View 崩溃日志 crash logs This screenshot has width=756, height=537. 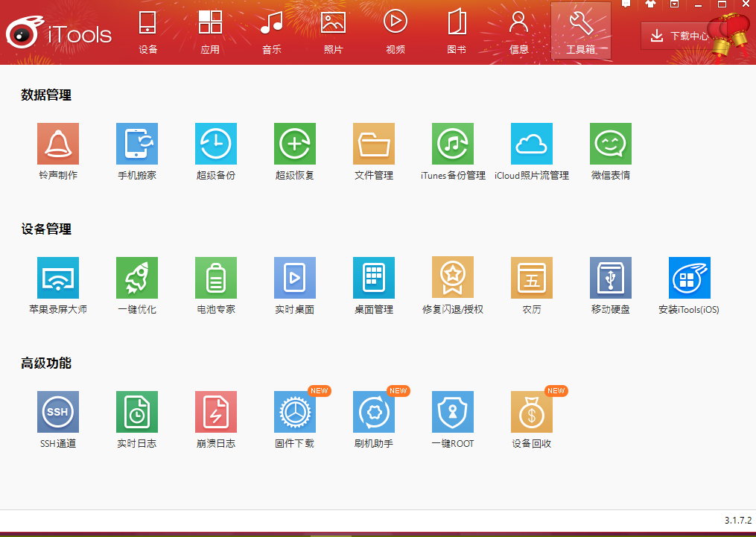[216, 412]
